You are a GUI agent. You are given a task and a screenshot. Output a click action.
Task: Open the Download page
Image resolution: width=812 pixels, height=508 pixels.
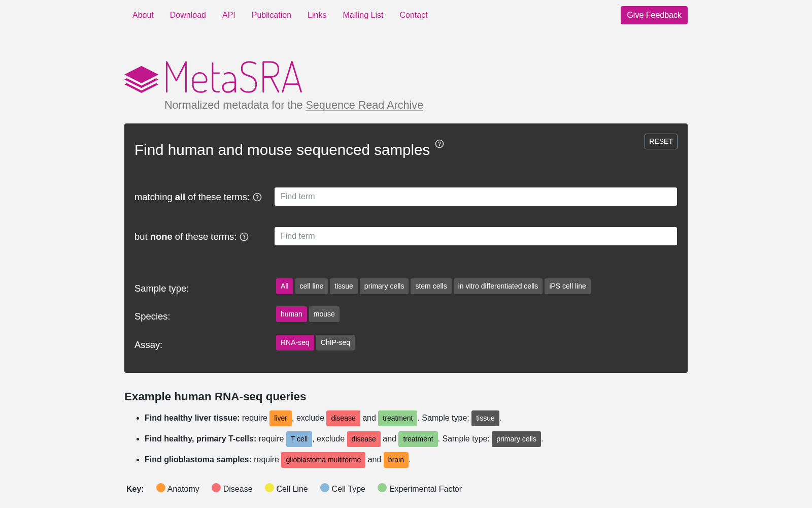click(188, 15)
